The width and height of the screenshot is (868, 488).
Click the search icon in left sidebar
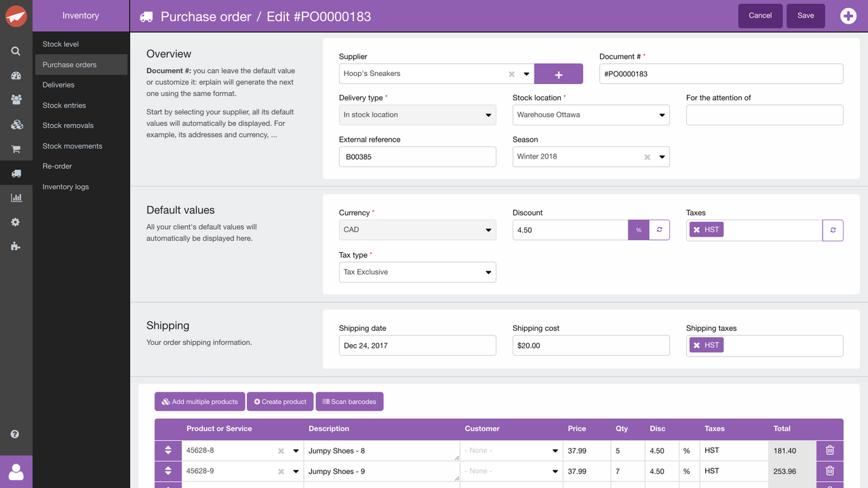pyautogui.click(x=16, y=51)
